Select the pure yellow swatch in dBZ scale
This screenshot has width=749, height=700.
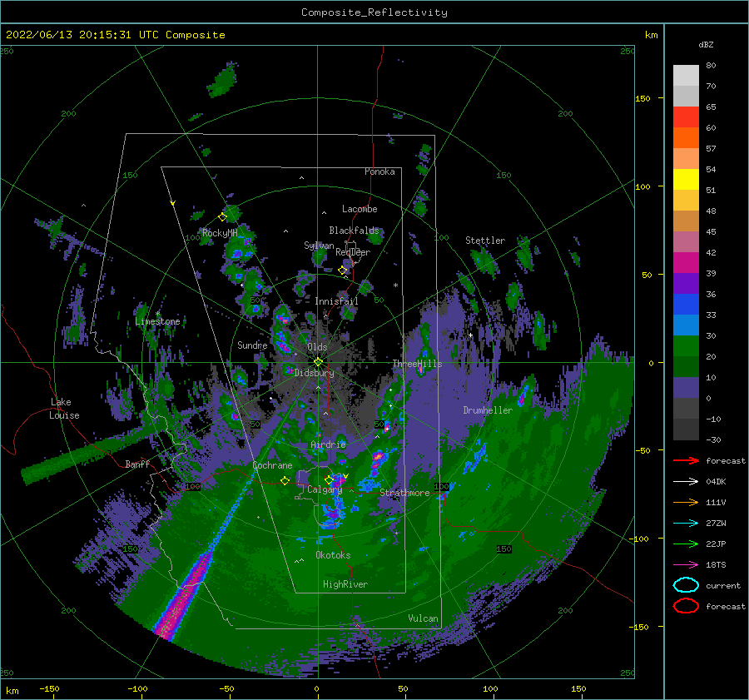click(686, 179)
